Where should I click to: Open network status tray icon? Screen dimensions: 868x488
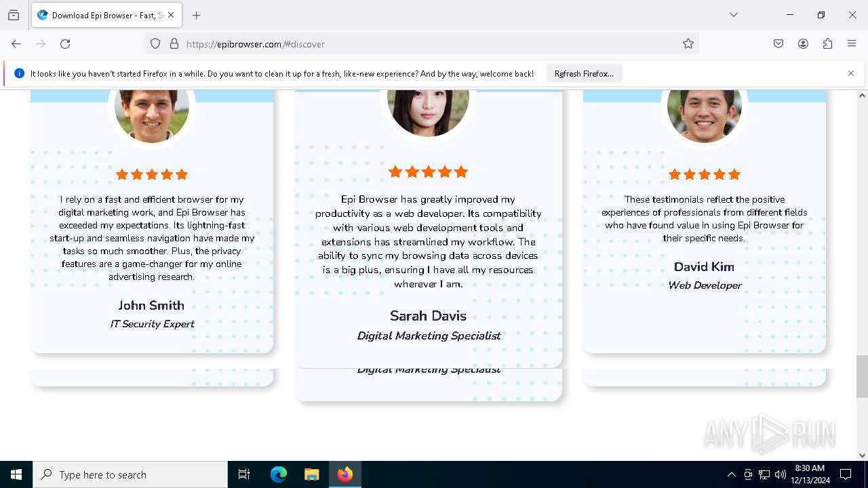pyautogui.click(x=764, y=474)
